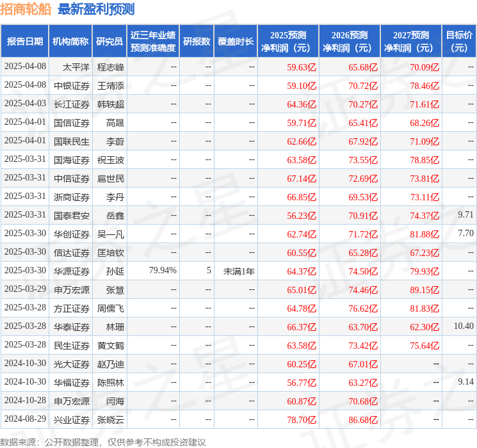The width and height of the screenshot is (477, 448).
Task: Click the 79.94% accuracy value
Action: 163,271
